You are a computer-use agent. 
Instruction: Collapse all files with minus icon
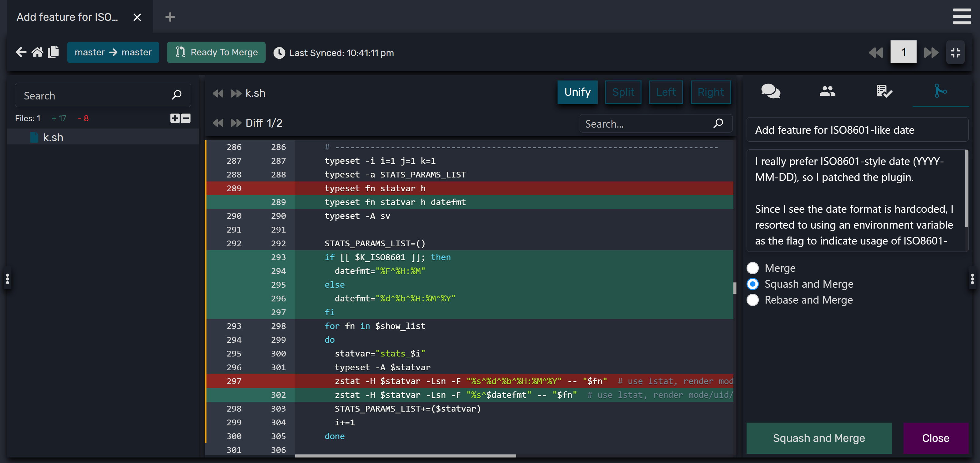(x=186, y=118)
